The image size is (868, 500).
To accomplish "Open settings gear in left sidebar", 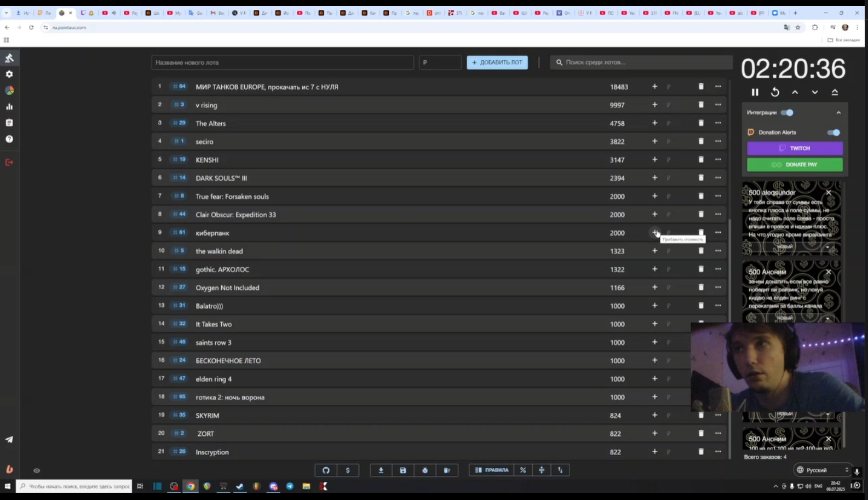I will (9, 74).
